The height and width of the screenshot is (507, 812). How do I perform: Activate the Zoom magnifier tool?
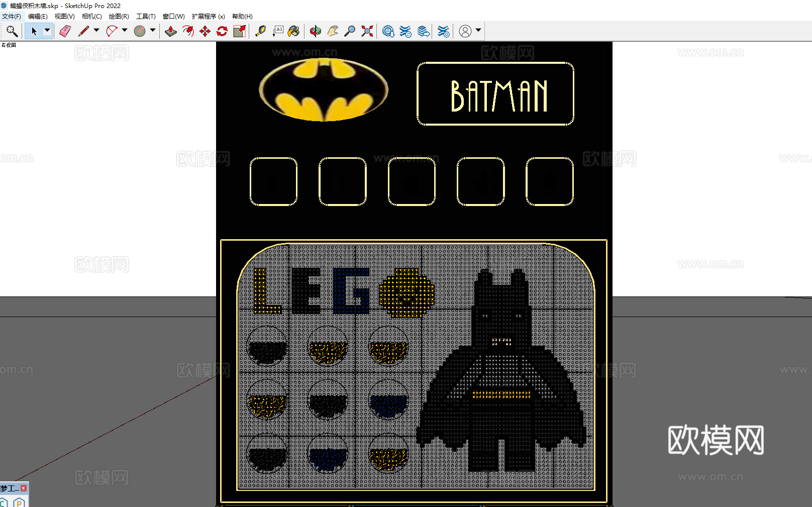tap(350, 31)
